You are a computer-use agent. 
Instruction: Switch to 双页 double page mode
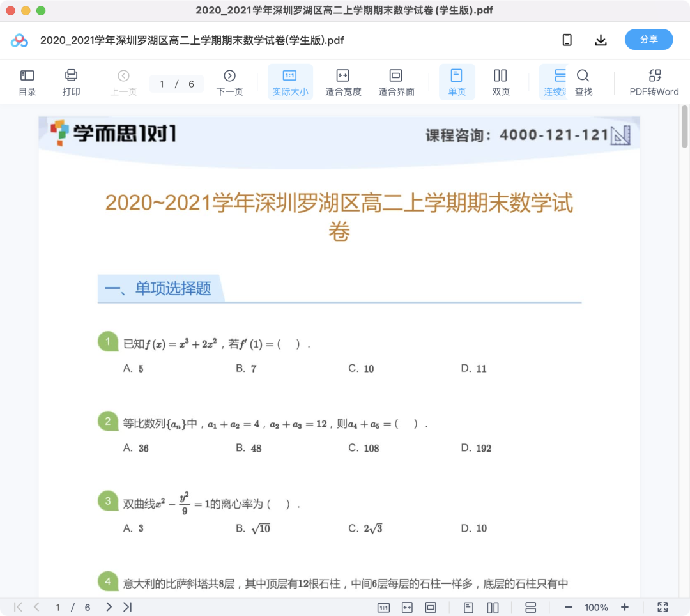point(501,82)
